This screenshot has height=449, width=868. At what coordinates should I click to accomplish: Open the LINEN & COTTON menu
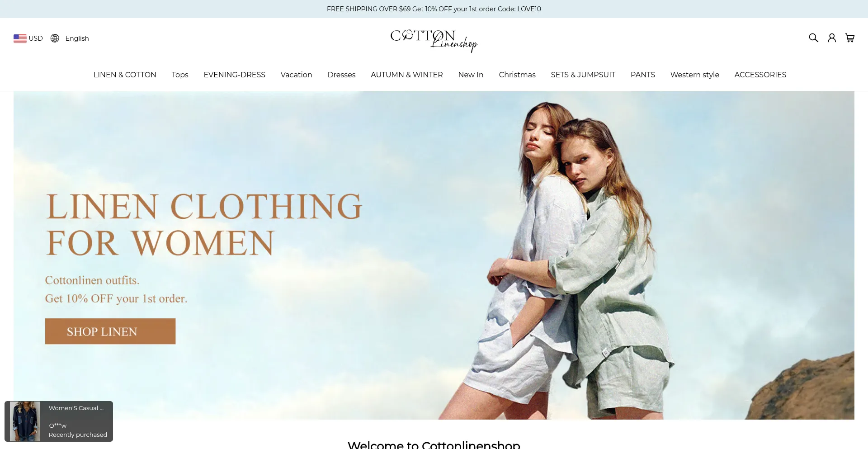[x=125, y=75]
